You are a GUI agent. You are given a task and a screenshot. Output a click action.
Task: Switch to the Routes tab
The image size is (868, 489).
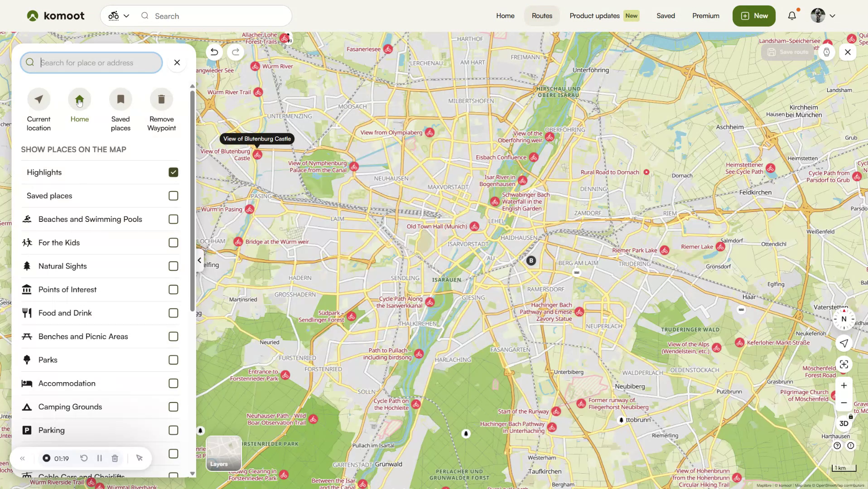pos(541,15)
